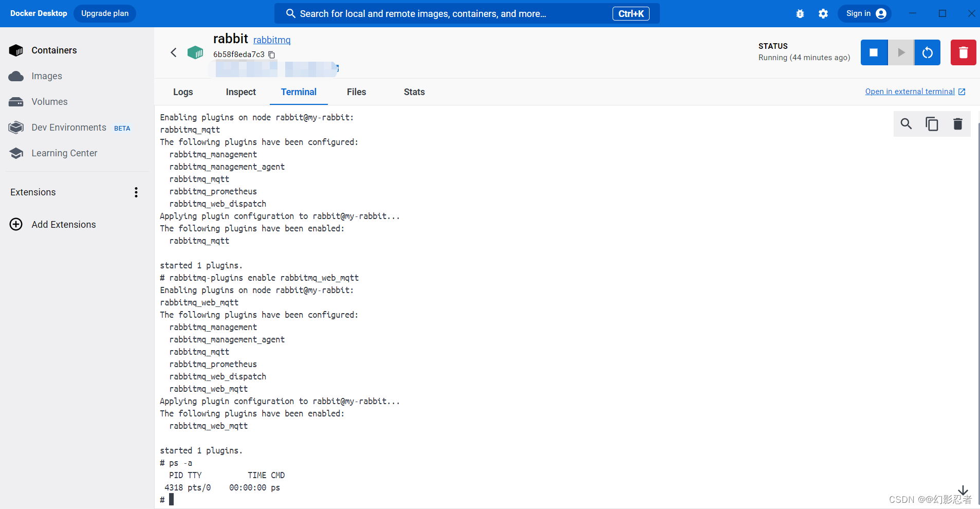Click the Add Extensions plus icon
The image size is (980, 509).
point(16,225)
